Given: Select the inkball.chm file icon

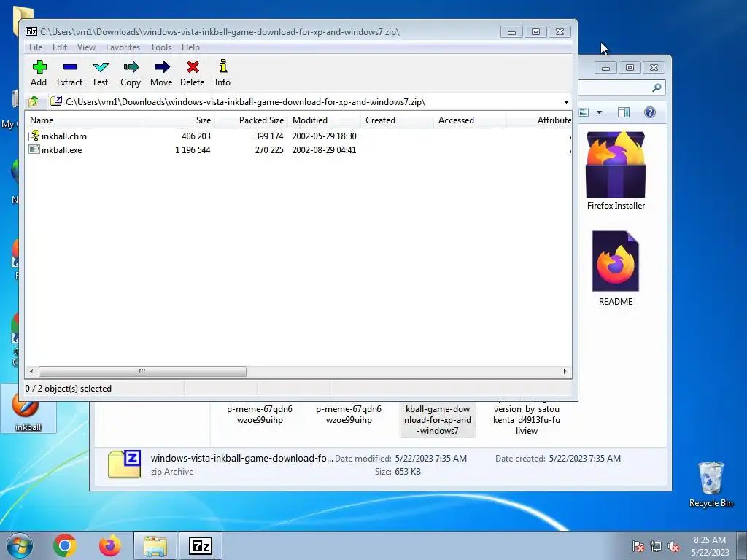Looking at the screenshot, I should tap(34, 136).
